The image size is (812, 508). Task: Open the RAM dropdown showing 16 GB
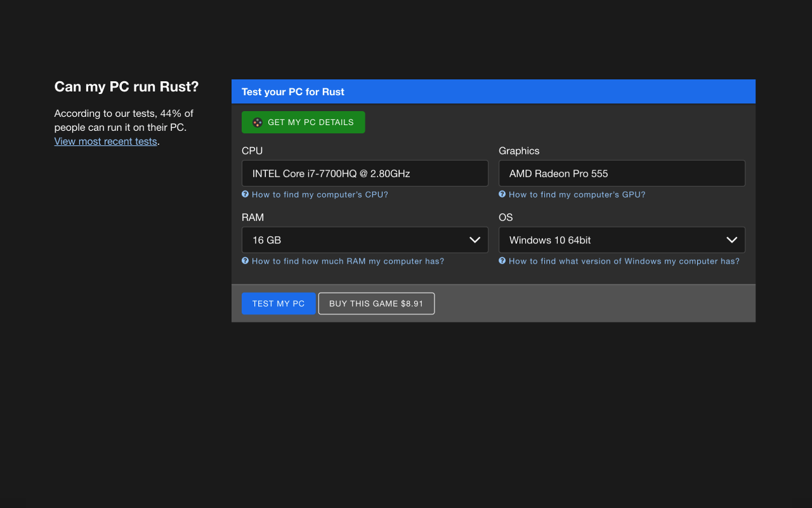coord(365,240)
